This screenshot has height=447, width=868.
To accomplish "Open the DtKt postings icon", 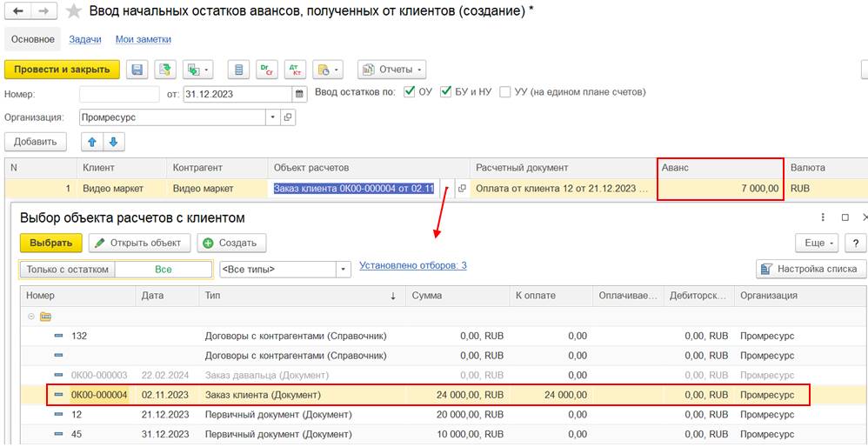I will point(294,70).
